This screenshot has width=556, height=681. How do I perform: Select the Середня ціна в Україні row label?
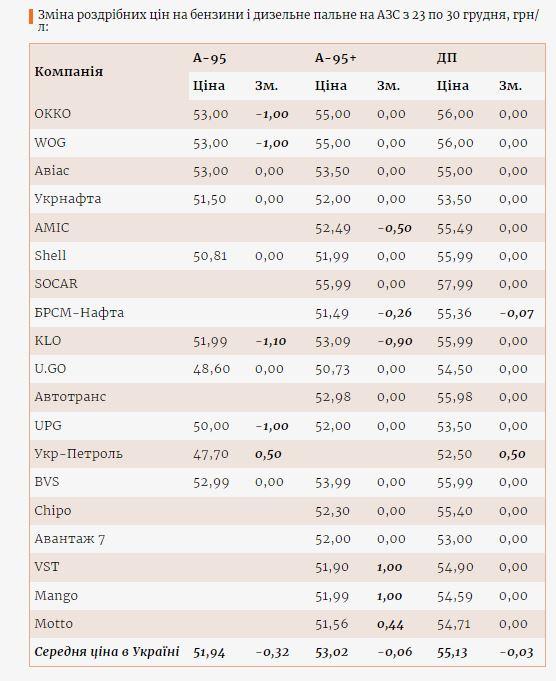[x=107, y=652]
